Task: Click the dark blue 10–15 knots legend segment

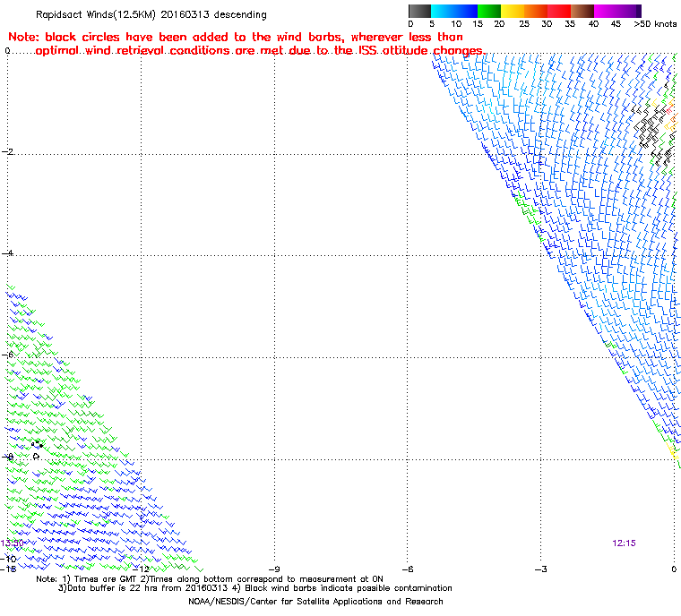Action: point(466,11)
